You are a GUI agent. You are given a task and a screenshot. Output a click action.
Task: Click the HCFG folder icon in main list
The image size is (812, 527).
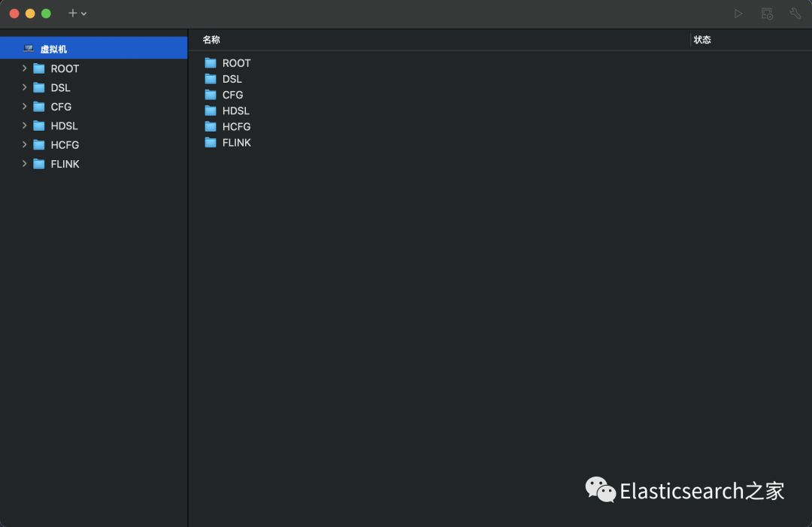[x=211, y=126]
